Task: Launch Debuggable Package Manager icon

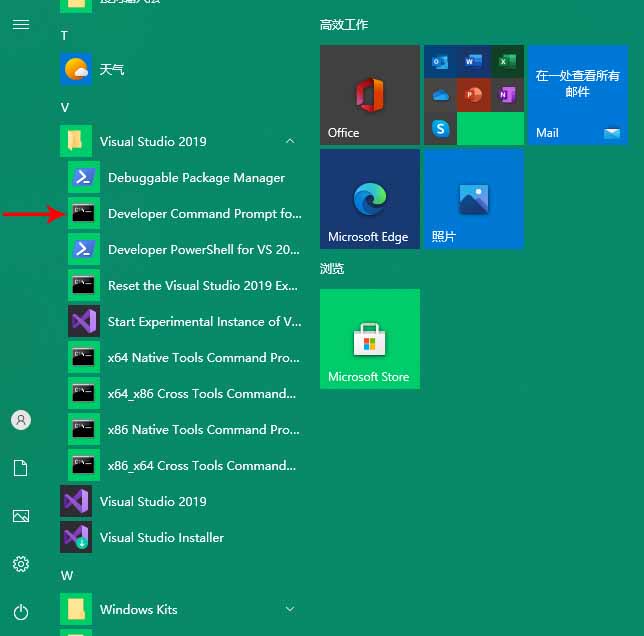Action: [84, 177]
